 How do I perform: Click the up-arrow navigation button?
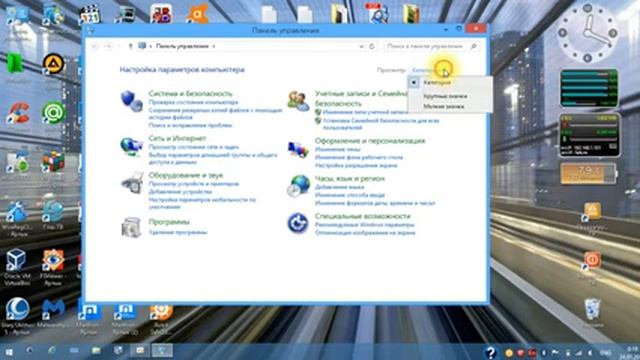pos(131,47)
